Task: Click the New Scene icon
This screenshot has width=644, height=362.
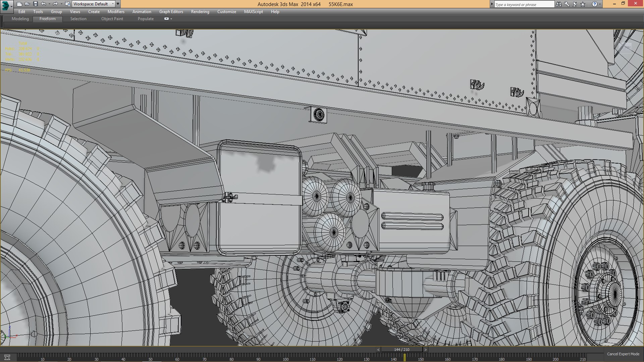Action: (x=19, y=4)
